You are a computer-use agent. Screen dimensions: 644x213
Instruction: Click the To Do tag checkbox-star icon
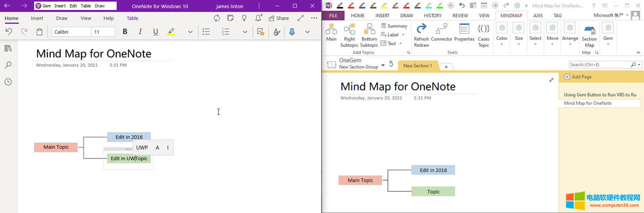[261, 32]
